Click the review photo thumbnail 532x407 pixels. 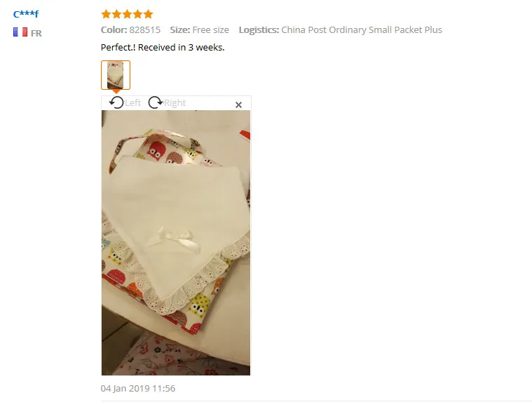click(116, 75)
